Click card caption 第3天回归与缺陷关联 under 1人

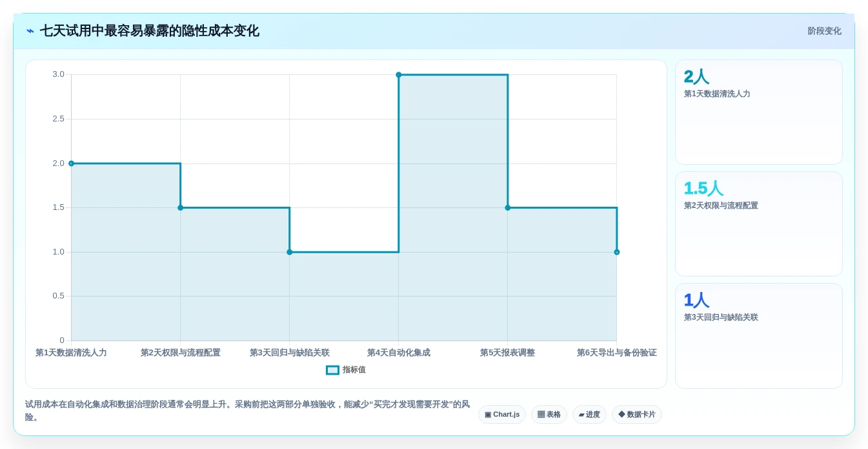coord(721,317)
